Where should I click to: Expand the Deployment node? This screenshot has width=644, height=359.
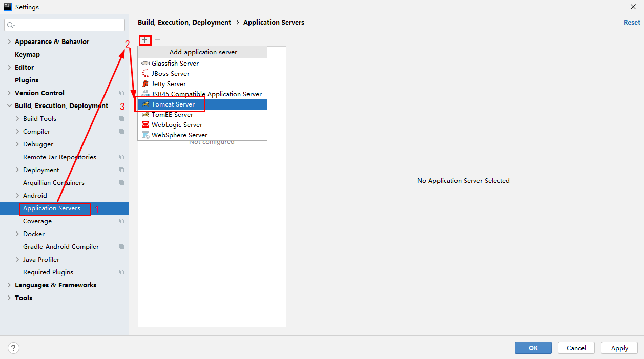(x=17, y=170)
